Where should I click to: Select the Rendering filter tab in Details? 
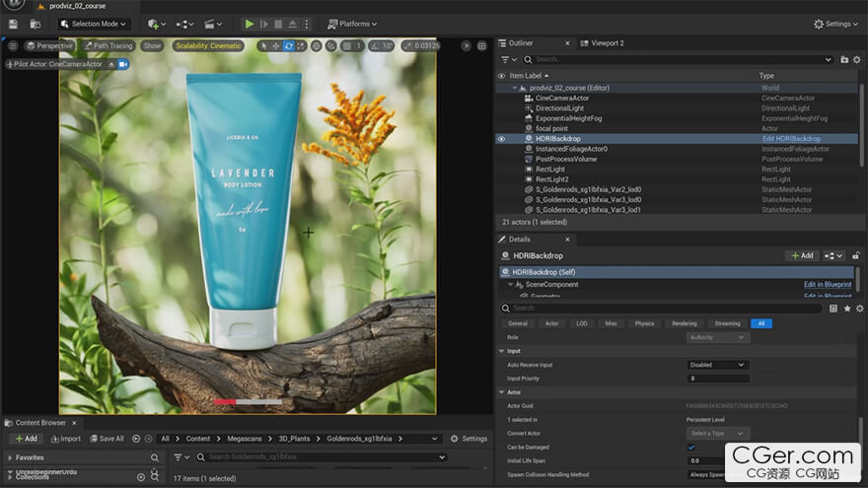click(684, 323)
